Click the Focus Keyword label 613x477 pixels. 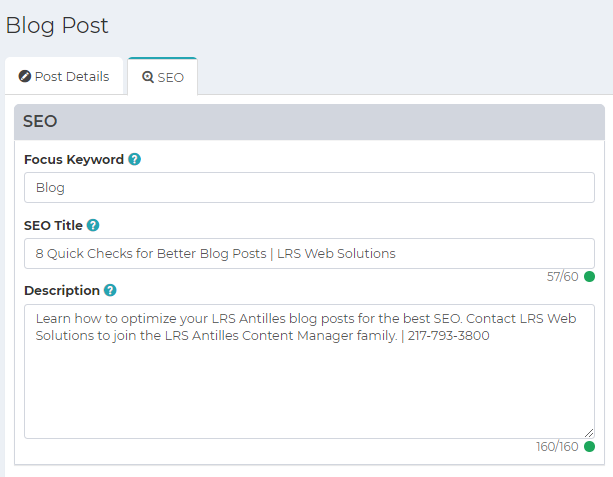click(x=74, y=160)
